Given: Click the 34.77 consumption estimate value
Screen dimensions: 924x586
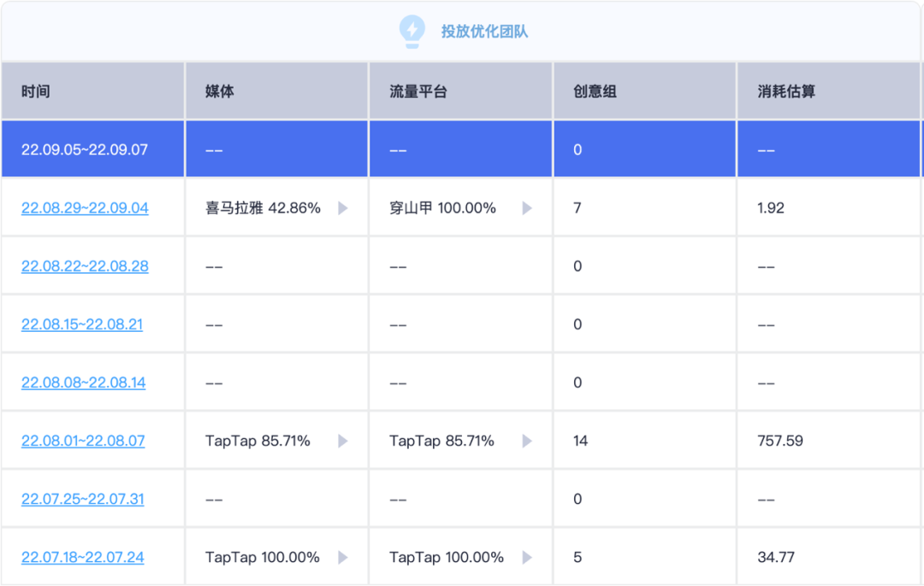Looking at the screenshot, I should (776, 558).
